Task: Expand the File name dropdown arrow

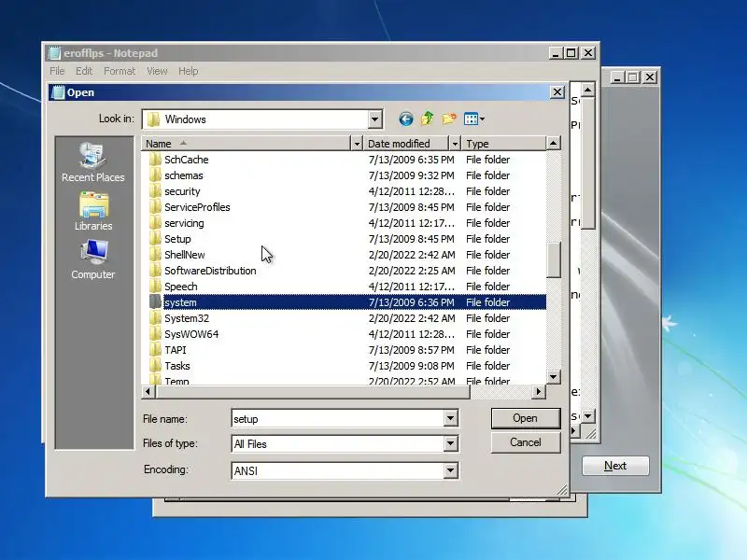Action: tap(450, 418)
